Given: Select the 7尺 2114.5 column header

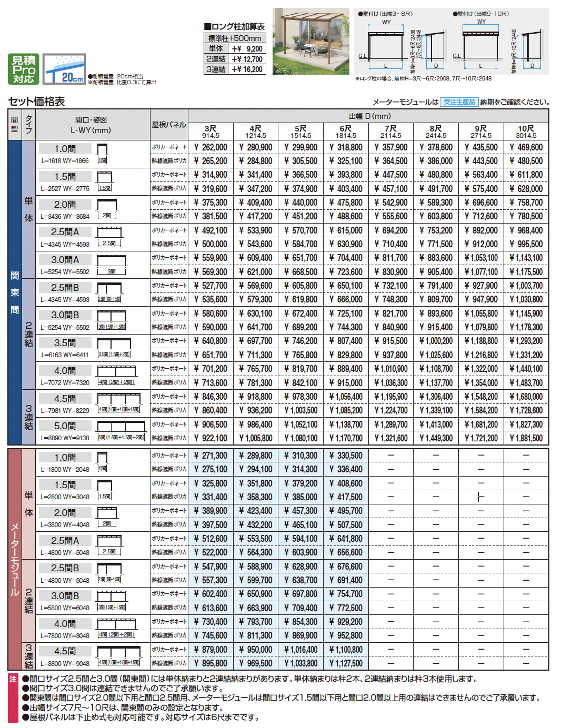Looking at the screenshot, I should tap(391, 132).
